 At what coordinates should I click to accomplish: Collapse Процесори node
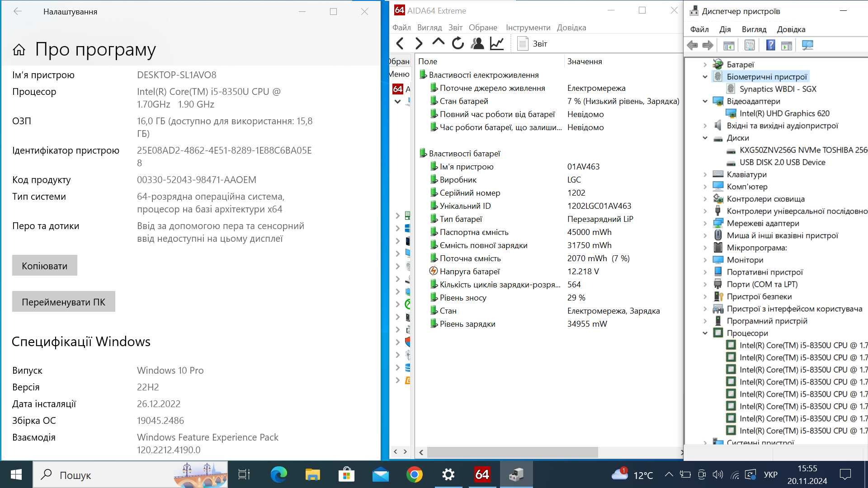pos(705,333)
